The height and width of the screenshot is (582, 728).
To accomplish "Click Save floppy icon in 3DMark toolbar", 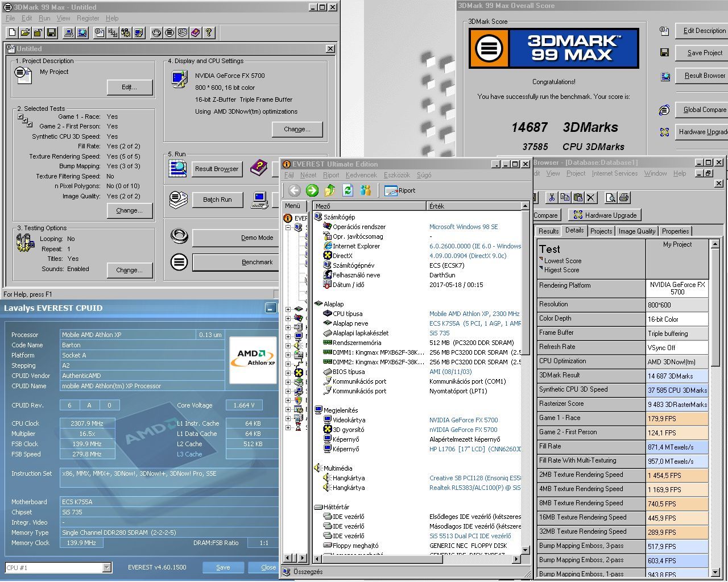I will point(51,33).
